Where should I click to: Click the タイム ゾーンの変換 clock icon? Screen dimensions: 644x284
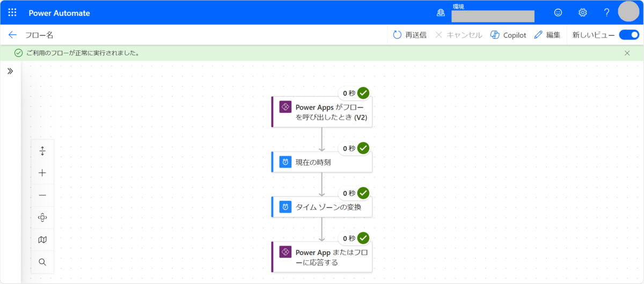point(286,207)
